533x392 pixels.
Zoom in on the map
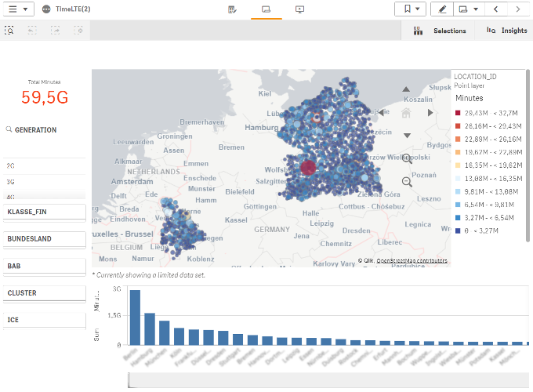[407, 159]
